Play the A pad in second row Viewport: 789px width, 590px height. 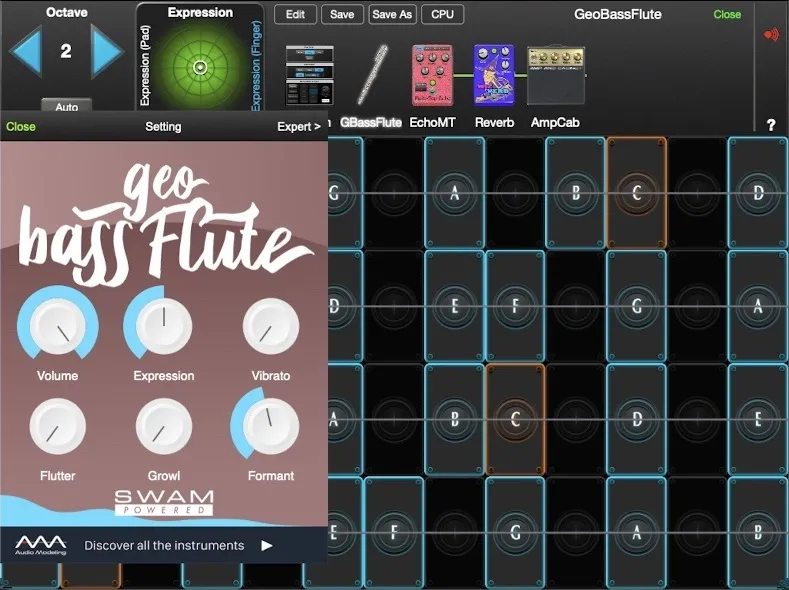[758, 306]
